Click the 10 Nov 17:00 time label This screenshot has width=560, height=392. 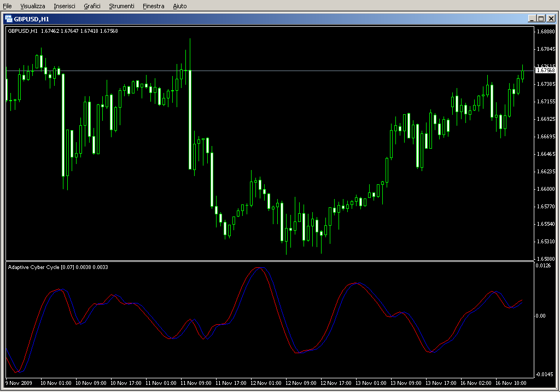click(x=126, y=383)
